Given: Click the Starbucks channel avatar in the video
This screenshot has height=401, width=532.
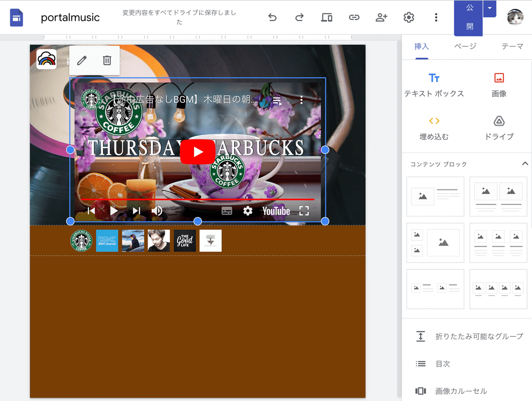Looking at the screenshot, I should 91,100.
